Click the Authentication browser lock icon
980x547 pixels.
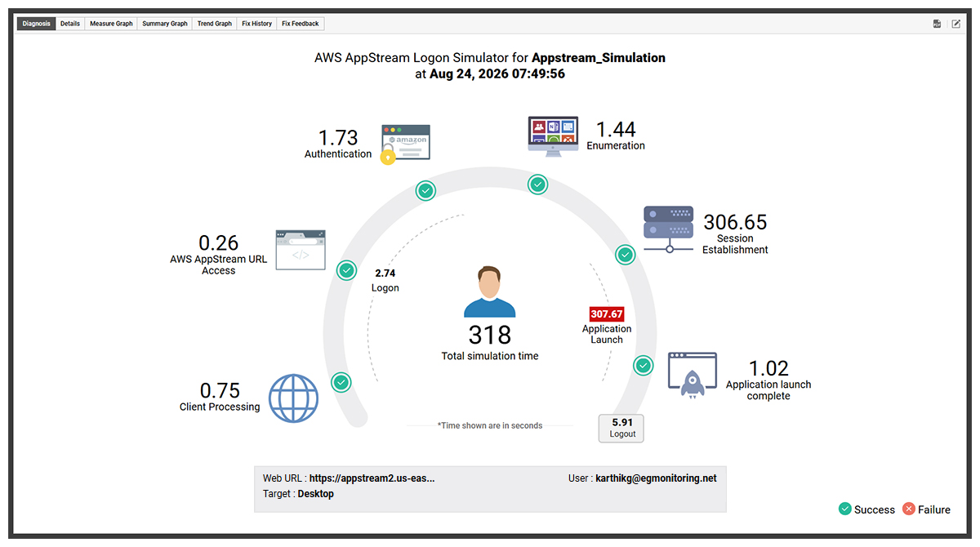click(x=405, y=145)
